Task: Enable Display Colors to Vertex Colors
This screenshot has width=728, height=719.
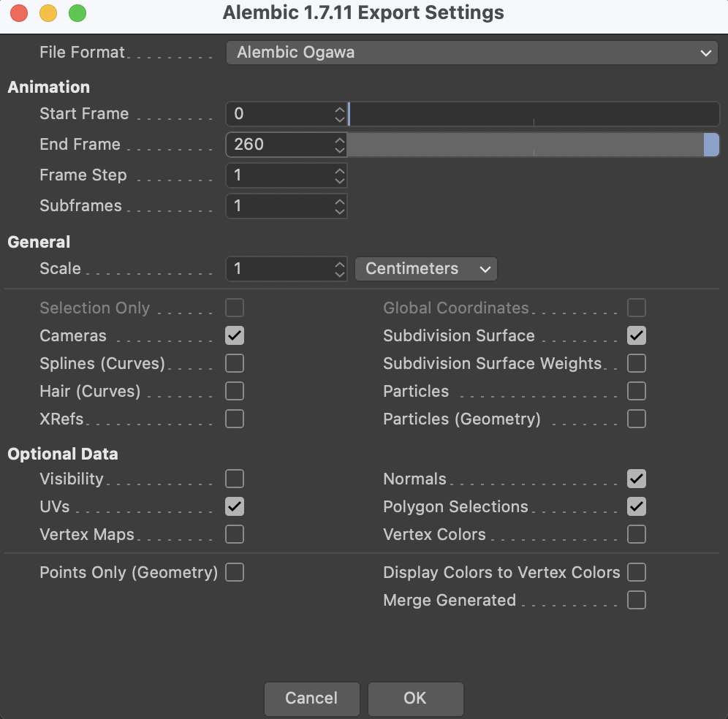Action: [637, 572]
